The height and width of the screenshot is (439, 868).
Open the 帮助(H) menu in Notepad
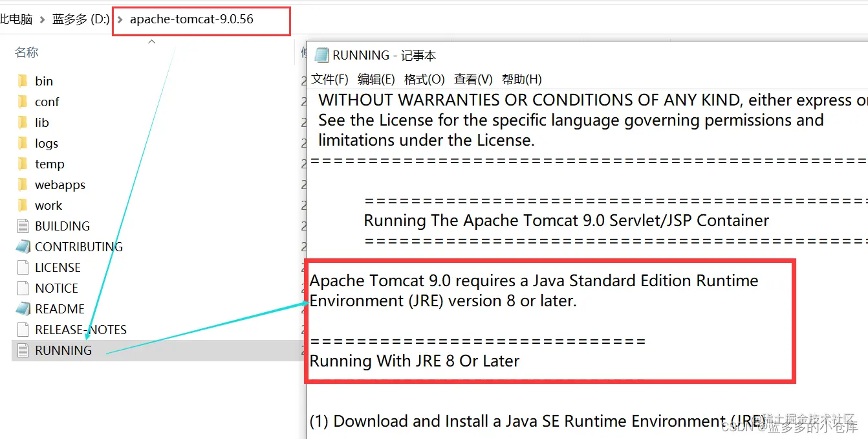click(x=521, y=79)
